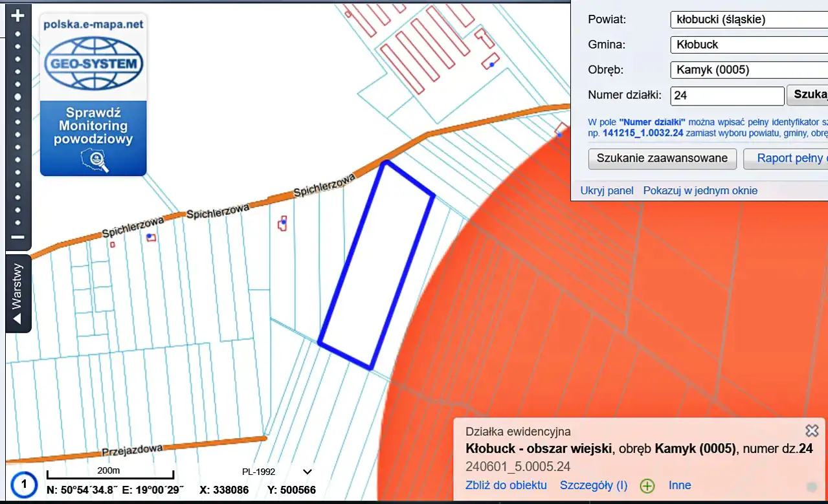Click the Zbliż do obiektu link
The image size is (828, 504).
pos(506,485)
